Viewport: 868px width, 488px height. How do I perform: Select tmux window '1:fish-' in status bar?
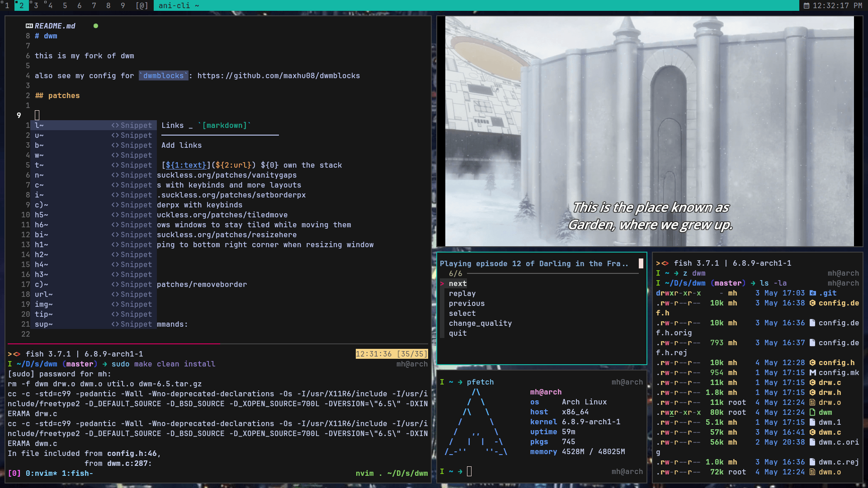coord(77,473)
